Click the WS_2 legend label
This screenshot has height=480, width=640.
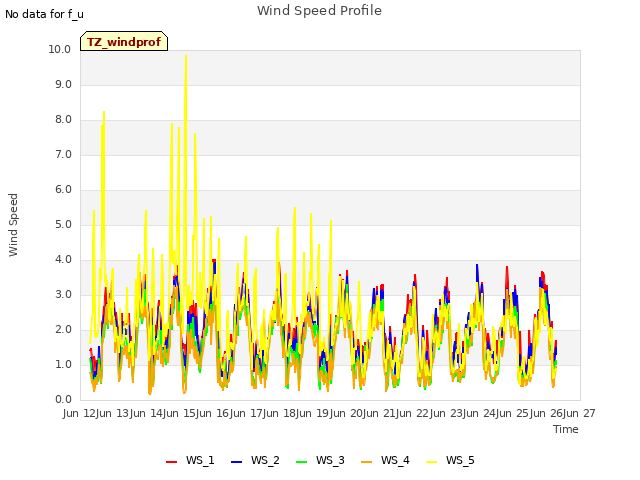[x=265, y=460]
